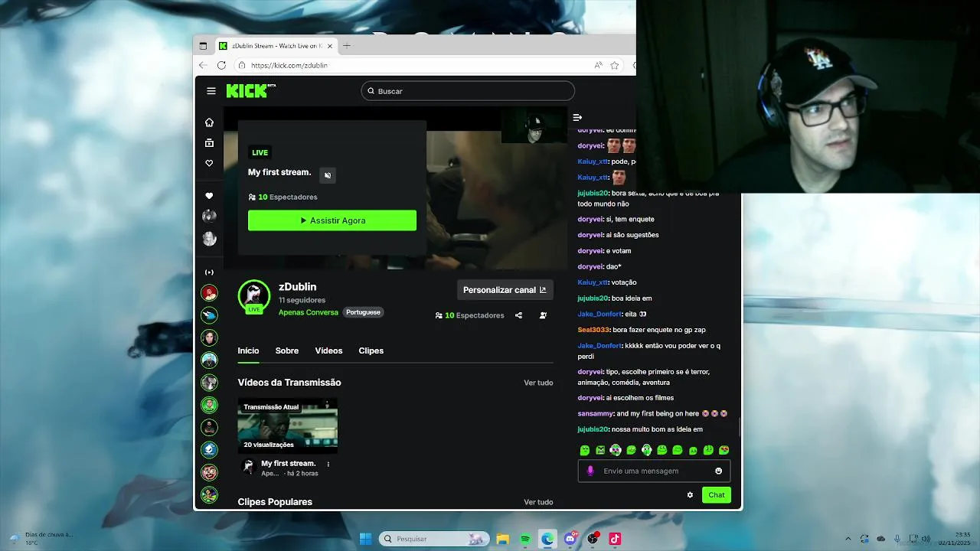Open the first followed channel avatar in sidebar
The image size is (980, 551).
pyautogui.click(x=209, y=216)
